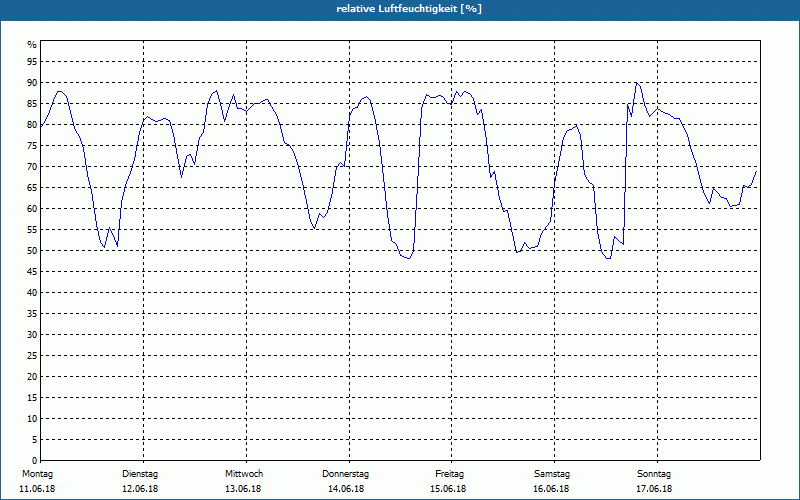Click the 55 value on y-axis
This screenshot has width=800, height=500.
coord(32,230)
